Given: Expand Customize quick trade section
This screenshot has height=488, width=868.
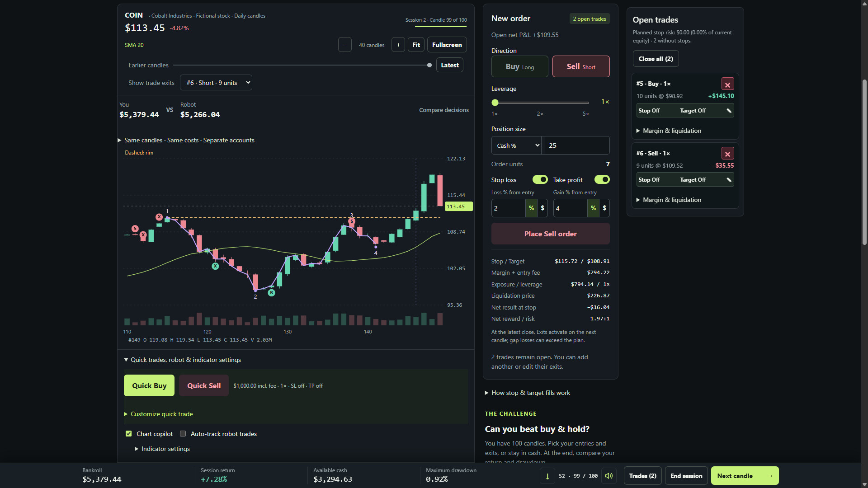Looking at the screenshot, I should click(x=158, y=414).
